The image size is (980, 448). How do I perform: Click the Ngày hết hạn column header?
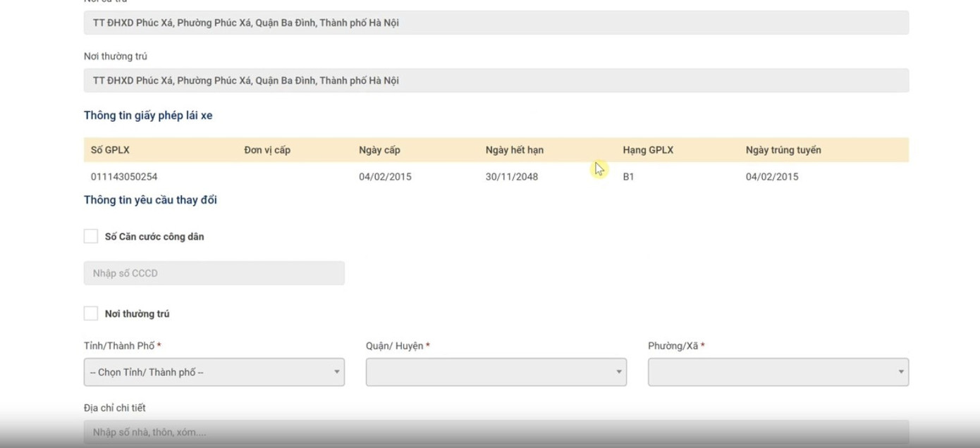tap(514, 150)
